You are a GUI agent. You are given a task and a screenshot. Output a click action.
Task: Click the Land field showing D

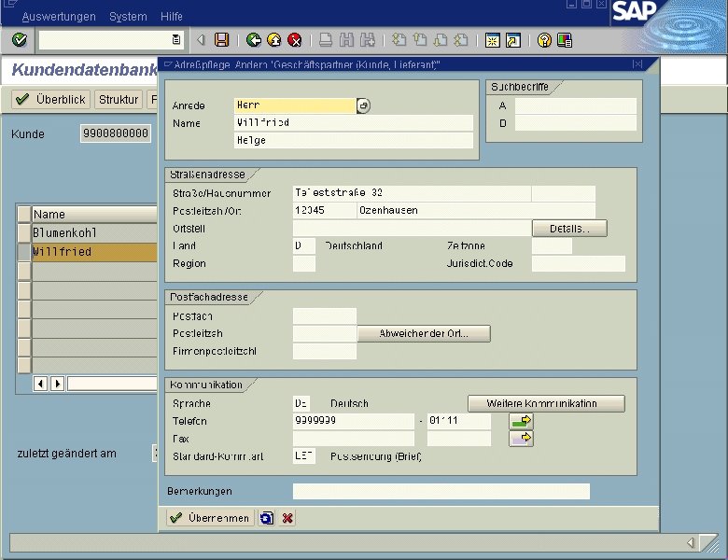coord(304,245)
